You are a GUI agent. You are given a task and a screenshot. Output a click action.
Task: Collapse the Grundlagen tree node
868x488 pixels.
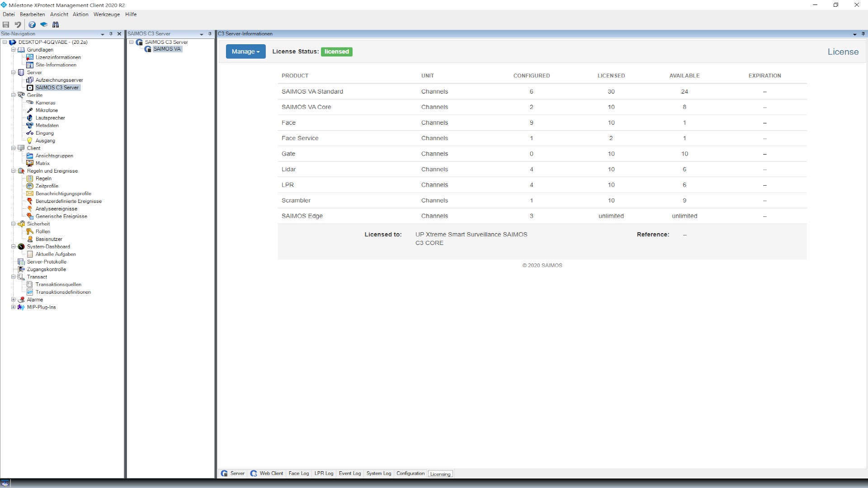(x=13, y=50)
